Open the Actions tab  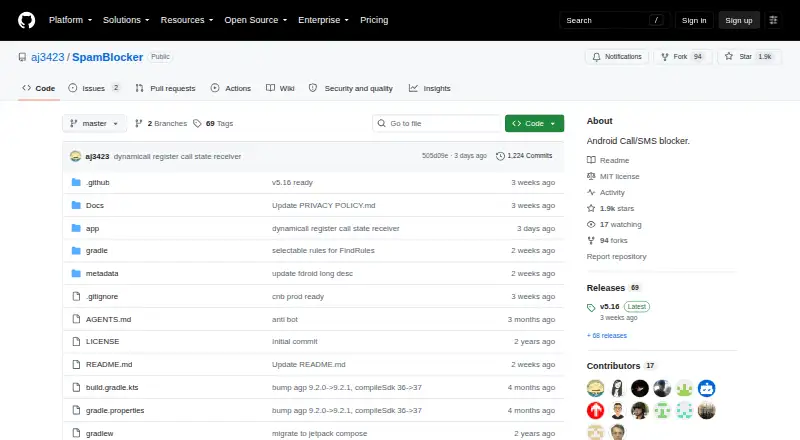coord(231,88)
